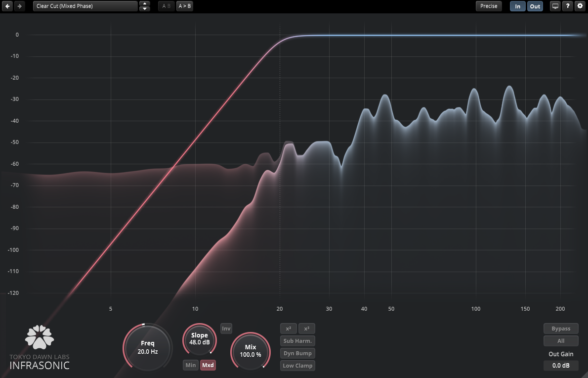This screenshot has height=378, width=588.
Task: Open the Clear Cut preset dropdown
Action: tap(85, 6)
